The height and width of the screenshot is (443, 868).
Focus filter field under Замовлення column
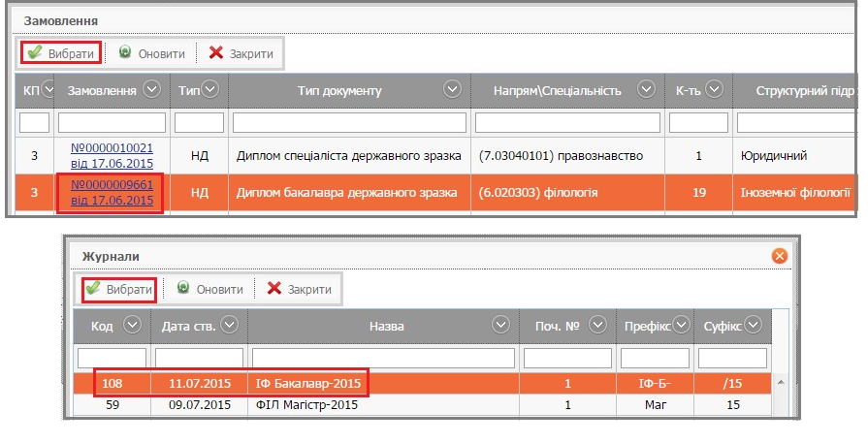coord(112,123)
